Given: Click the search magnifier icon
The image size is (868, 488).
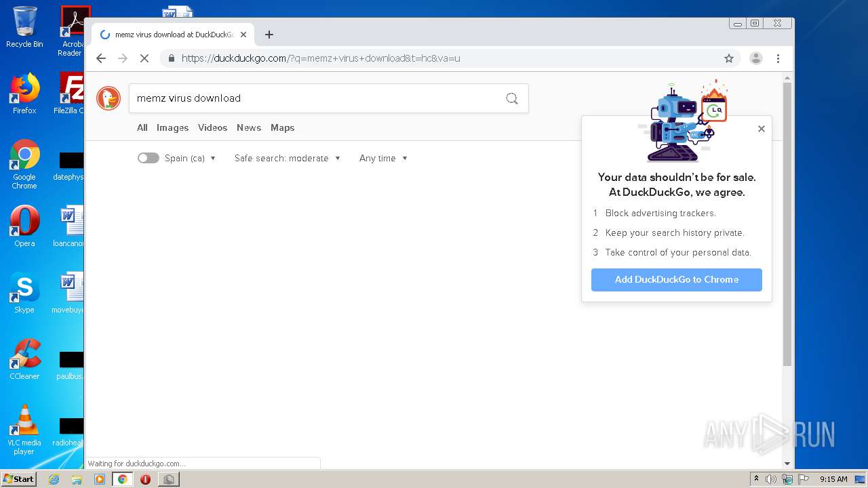Looking at the screenshot, I should click(512, 98).
